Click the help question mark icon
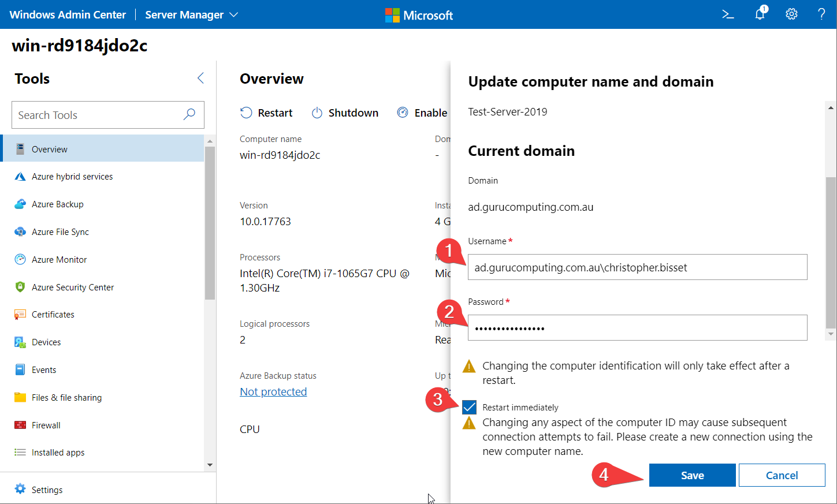This screenshot has height=504, width=837. (821, 14)
